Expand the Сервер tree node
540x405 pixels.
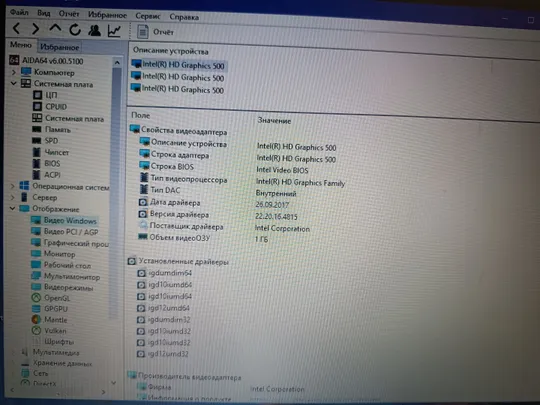click(x=12, y=197)
